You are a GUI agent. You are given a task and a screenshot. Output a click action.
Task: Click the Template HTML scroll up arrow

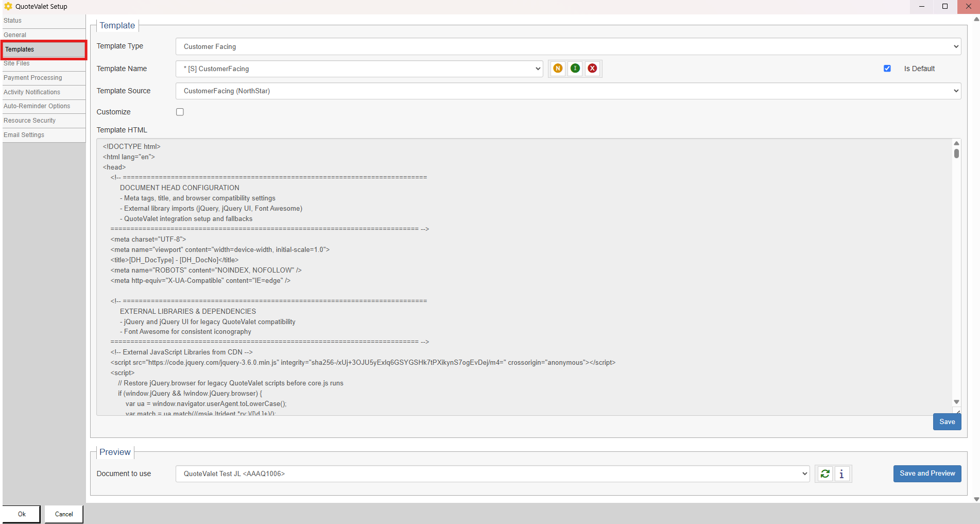[956, 143]
